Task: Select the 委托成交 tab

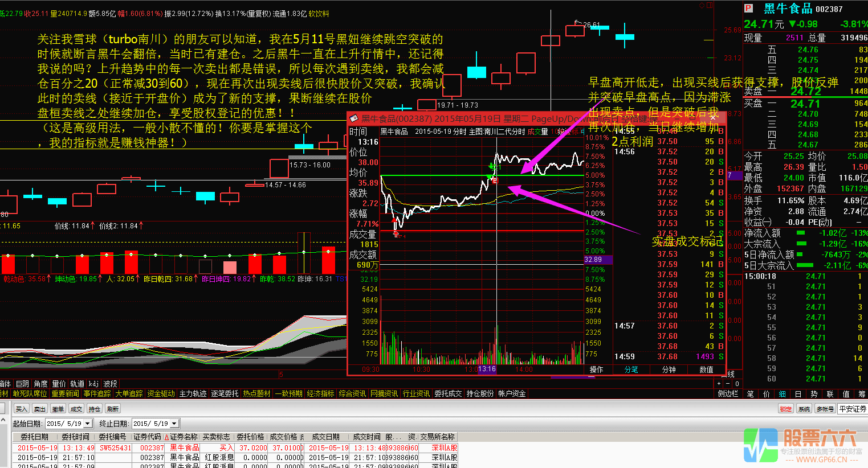Action: click(x=449, y=393)
